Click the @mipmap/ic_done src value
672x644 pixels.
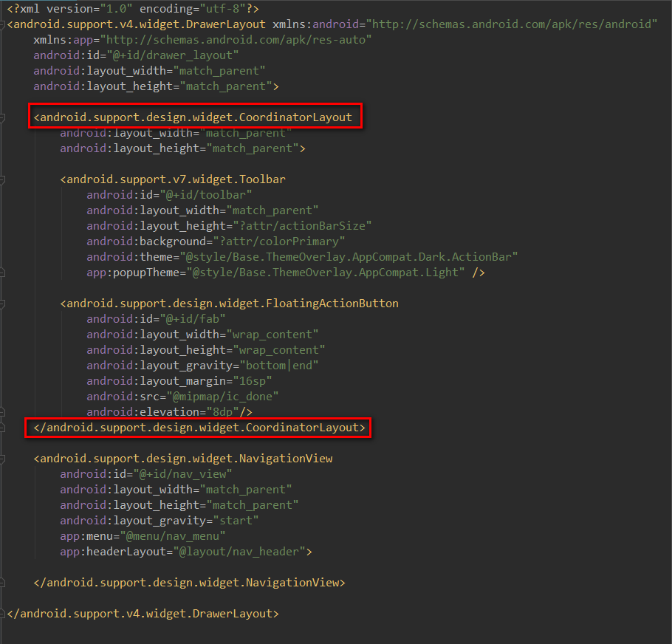222,397
